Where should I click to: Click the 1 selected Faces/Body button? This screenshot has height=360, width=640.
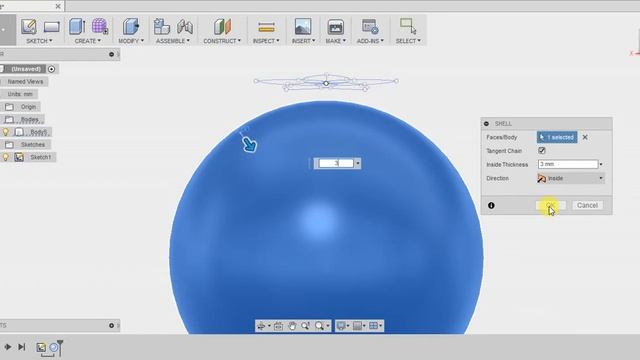coord(557,137)
